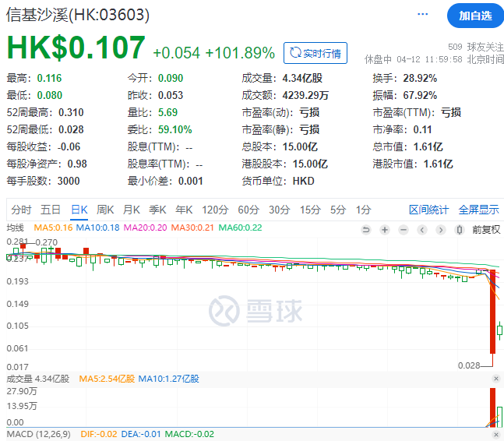Switch to the 分时 chart tab
The image size is (504, 441).
pyautogui.click(x=21, y=210)
